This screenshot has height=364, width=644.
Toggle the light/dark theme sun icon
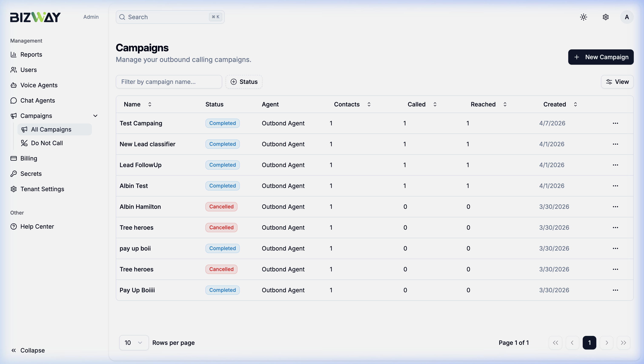[584, 17]
